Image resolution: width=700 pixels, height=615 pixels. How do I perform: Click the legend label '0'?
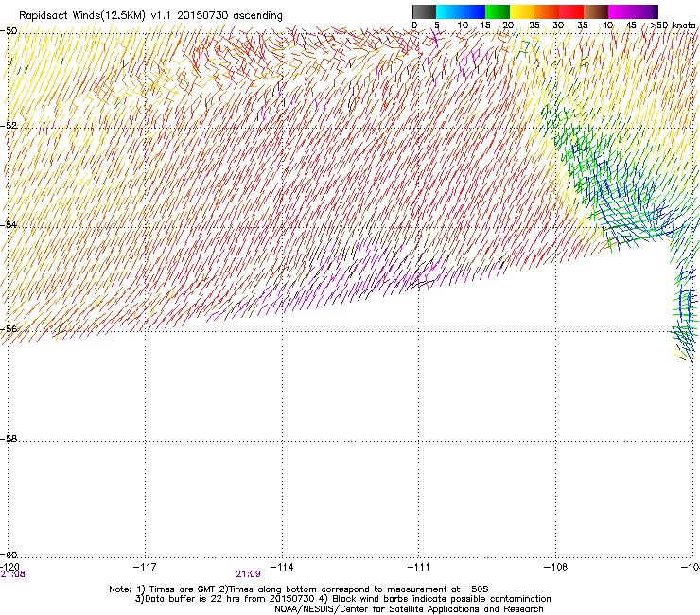[x=414, y=26]
